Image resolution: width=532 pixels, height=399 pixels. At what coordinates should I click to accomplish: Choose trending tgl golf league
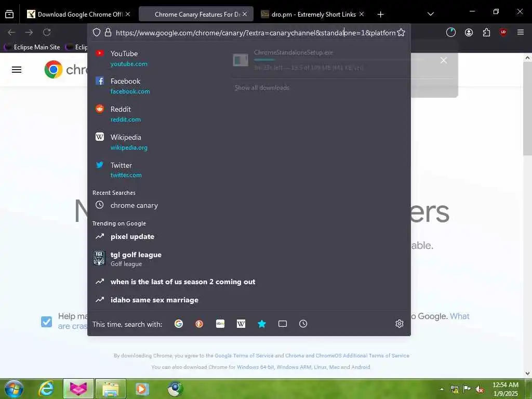[249, 259]
